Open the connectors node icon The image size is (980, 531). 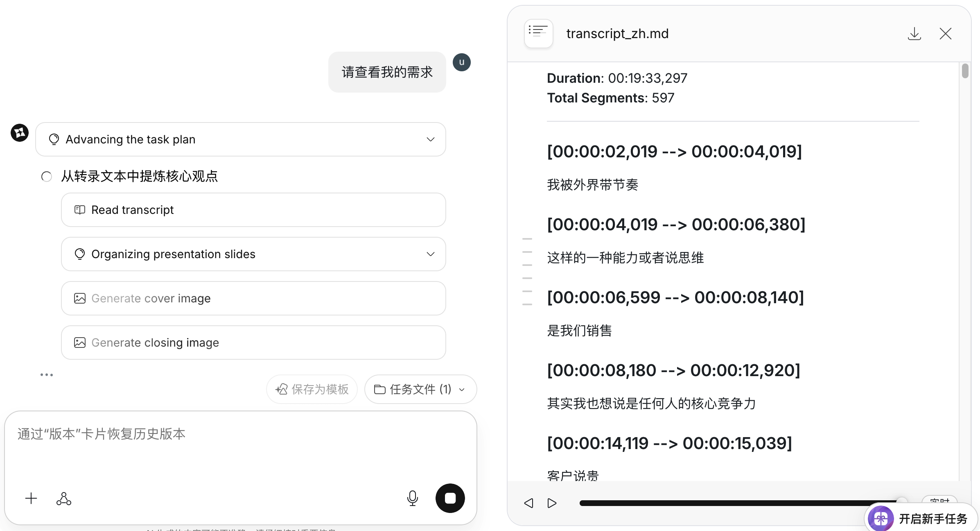click(64, 498)
